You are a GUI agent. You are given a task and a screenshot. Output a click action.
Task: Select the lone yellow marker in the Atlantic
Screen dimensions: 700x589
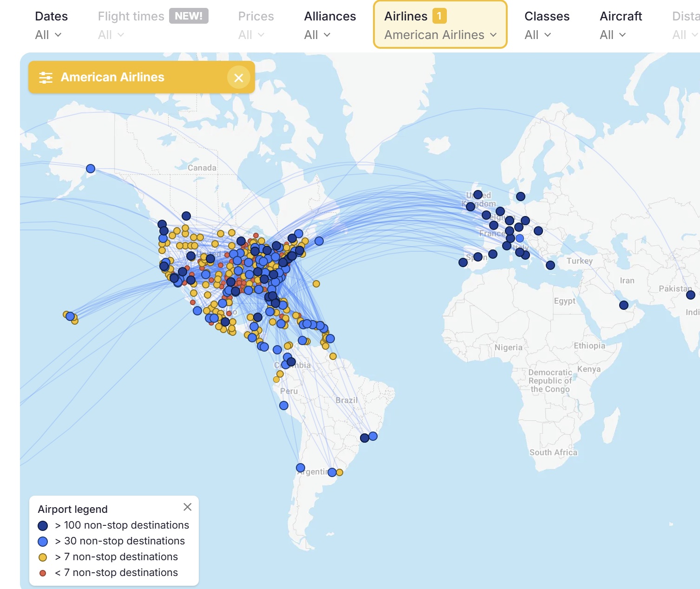pos(316,284)
